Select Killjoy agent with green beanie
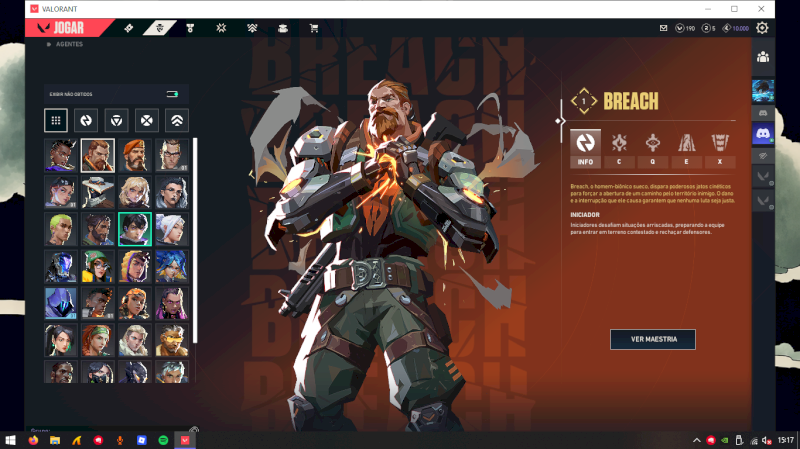This screenshot has width=800, height=449. click(97, 266)
